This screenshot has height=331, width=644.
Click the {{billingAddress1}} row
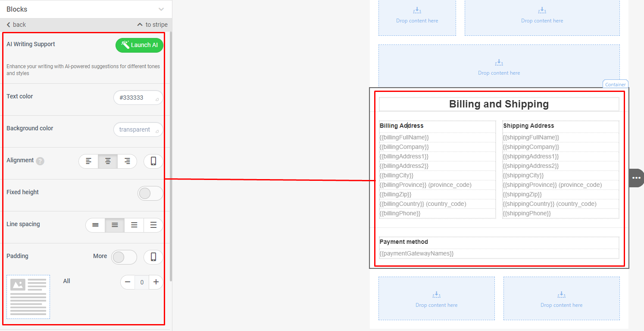(438, 156)
